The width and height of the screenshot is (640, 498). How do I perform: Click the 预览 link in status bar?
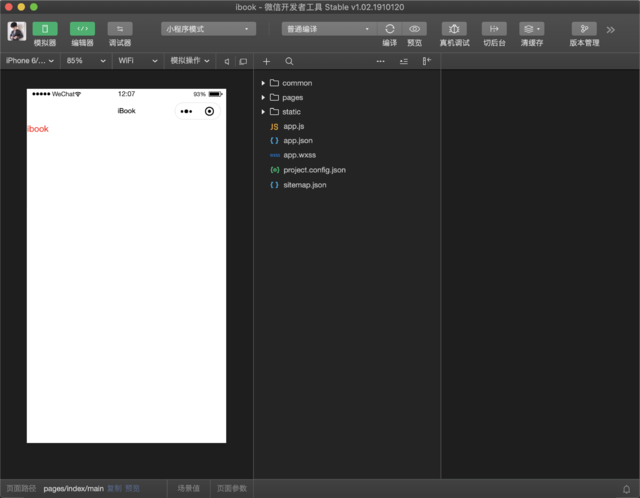tap(132, 489)
